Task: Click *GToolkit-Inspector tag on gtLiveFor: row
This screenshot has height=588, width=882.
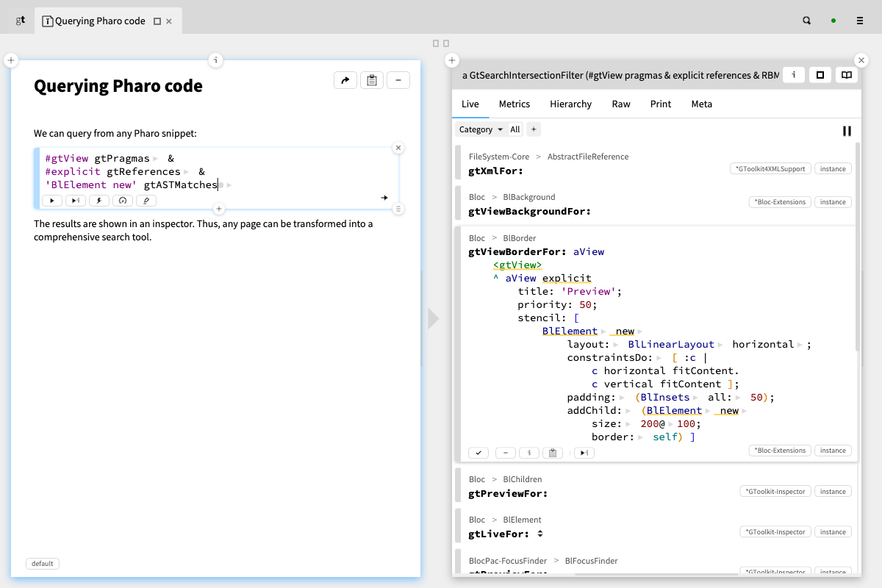Action: (775, 531)
